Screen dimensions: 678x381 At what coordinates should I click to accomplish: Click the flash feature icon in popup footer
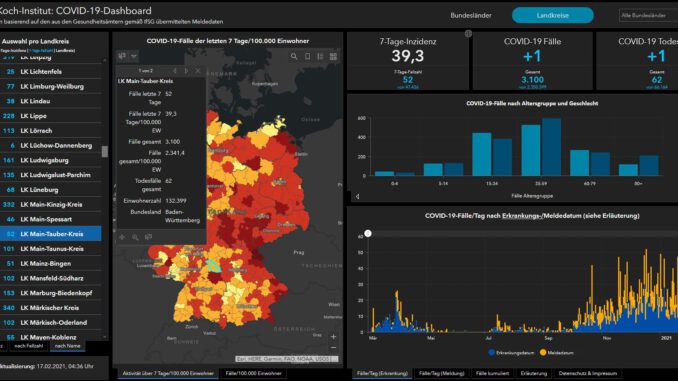(148, 237)
